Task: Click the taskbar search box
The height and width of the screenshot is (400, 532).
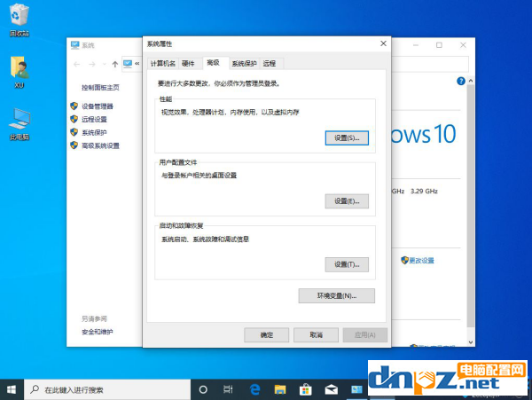Action: click(107, 389)
